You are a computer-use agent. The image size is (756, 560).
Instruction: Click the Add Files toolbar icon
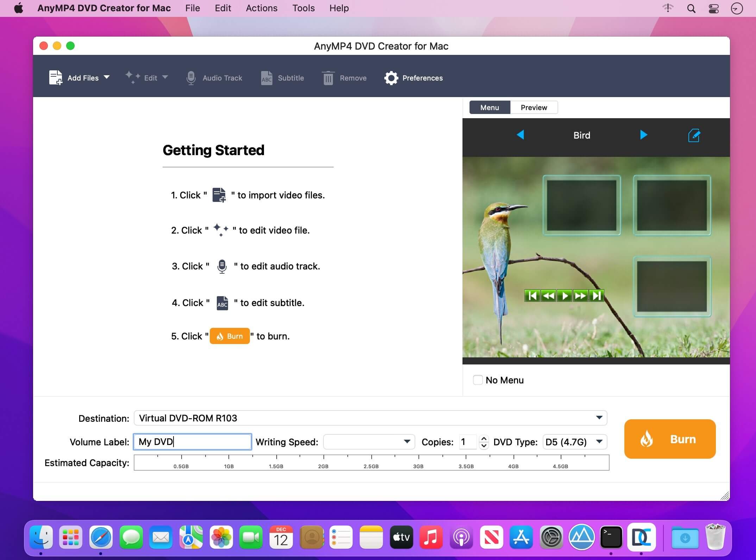click(56, 78)
